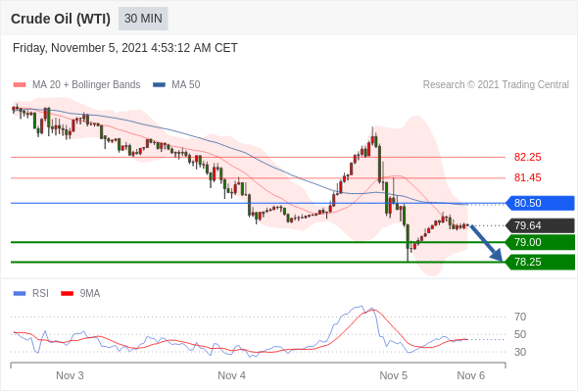Toggle MA 20 + Bollinger Bands legend
Screen dimensions: 578x392
pyautogui.click(x=76, y=85)
